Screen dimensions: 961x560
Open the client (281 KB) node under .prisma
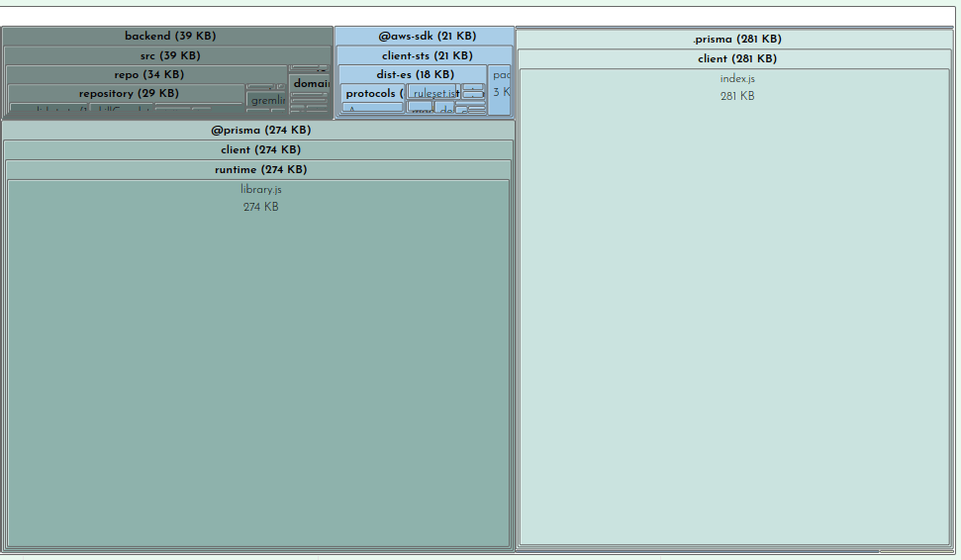tap(736, 58)
